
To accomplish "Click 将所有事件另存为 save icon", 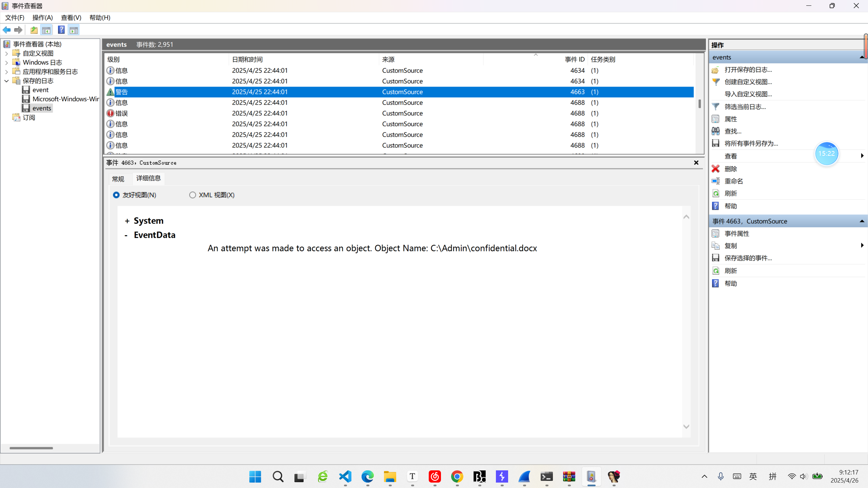I will [716, 144].
